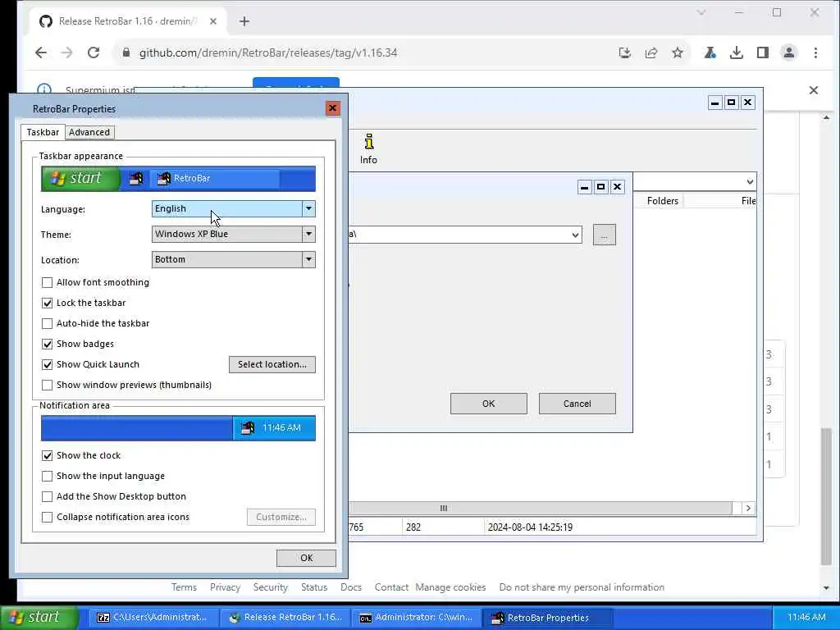Open the profile avatar icon

pos(789,52)
